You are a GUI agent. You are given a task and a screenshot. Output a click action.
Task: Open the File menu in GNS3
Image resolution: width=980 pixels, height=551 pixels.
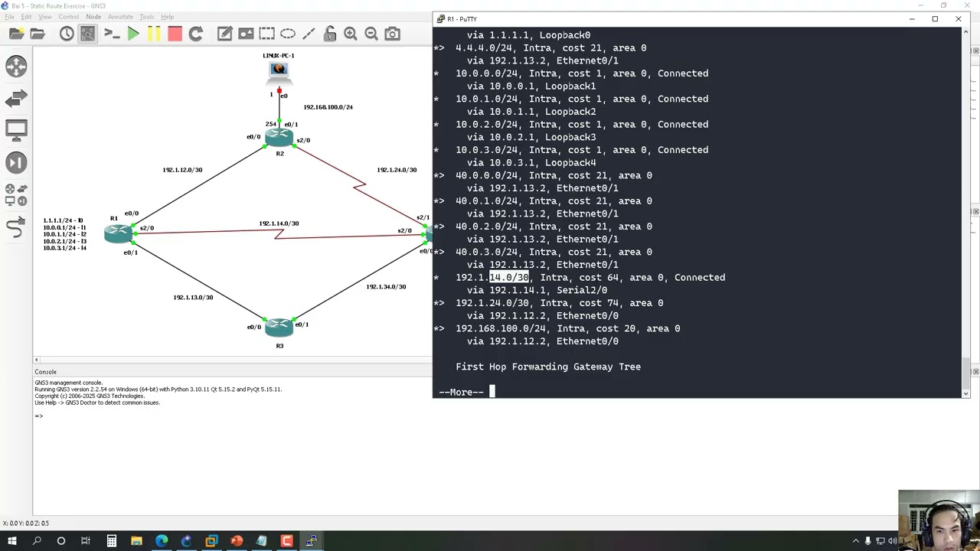pyautogui.click(x=10, y=17)
